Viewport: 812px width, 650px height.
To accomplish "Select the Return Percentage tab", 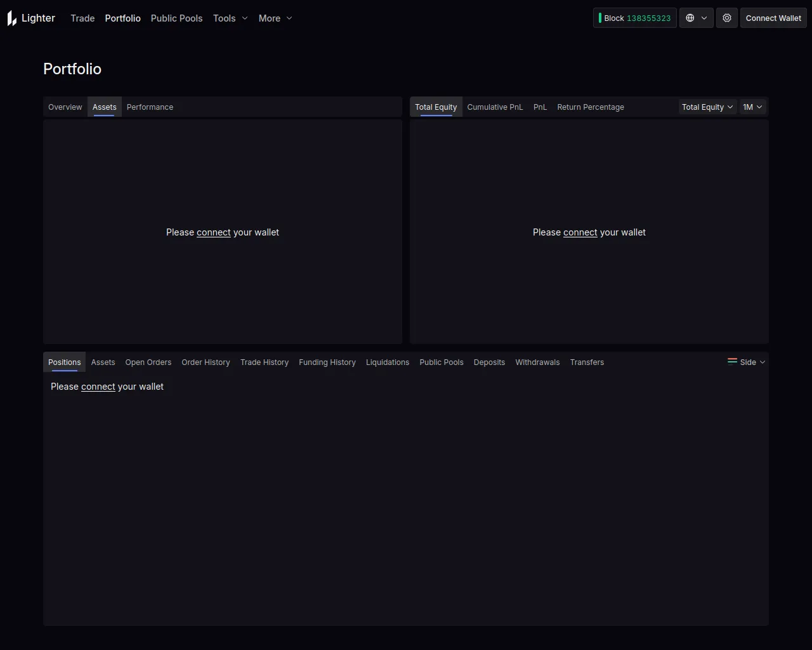I will pyautogui.click(x=590, y=107).
